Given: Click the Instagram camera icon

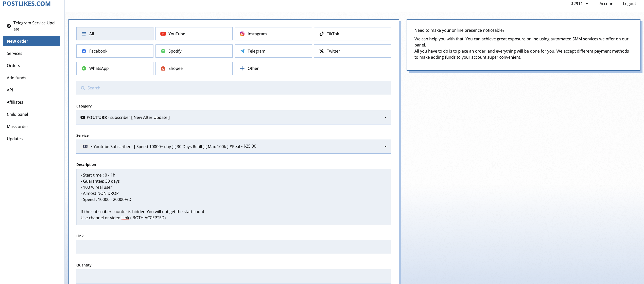Looking at the screenshot, I should pyautogui.click(x=242, y=34).
